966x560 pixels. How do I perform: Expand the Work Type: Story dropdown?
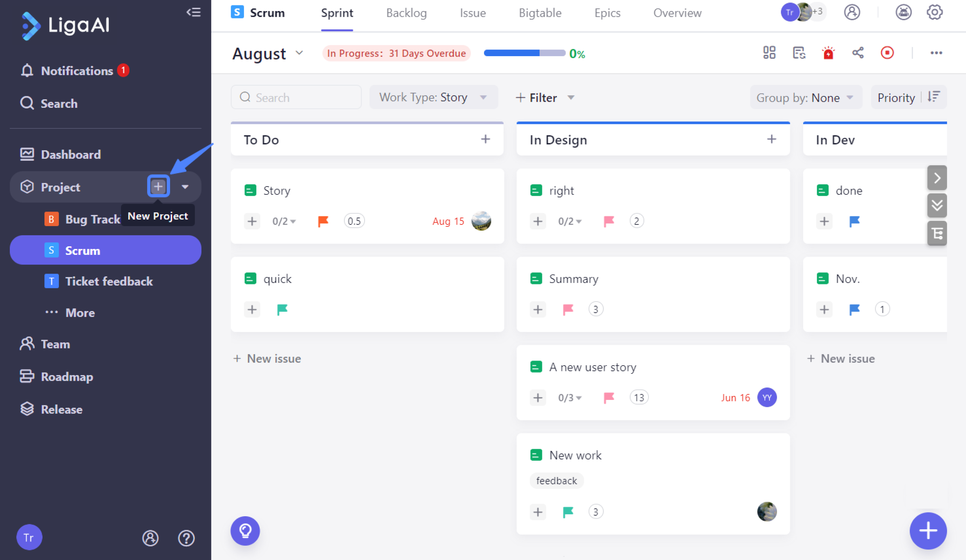(433, 97)
